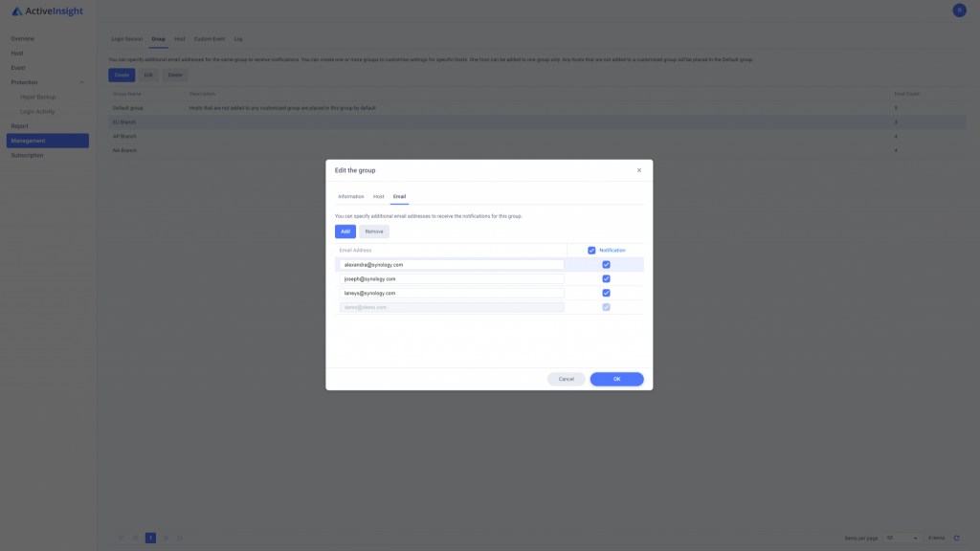Viewport: 980px width, 551px height.
Task: Collapse the Protection sidebar section
Action: [x=81, y=82]
